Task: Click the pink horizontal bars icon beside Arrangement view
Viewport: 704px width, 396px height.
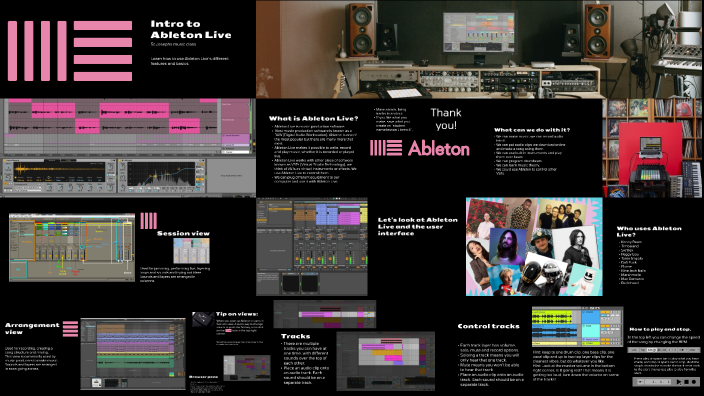Action: [x=70, y=329]
